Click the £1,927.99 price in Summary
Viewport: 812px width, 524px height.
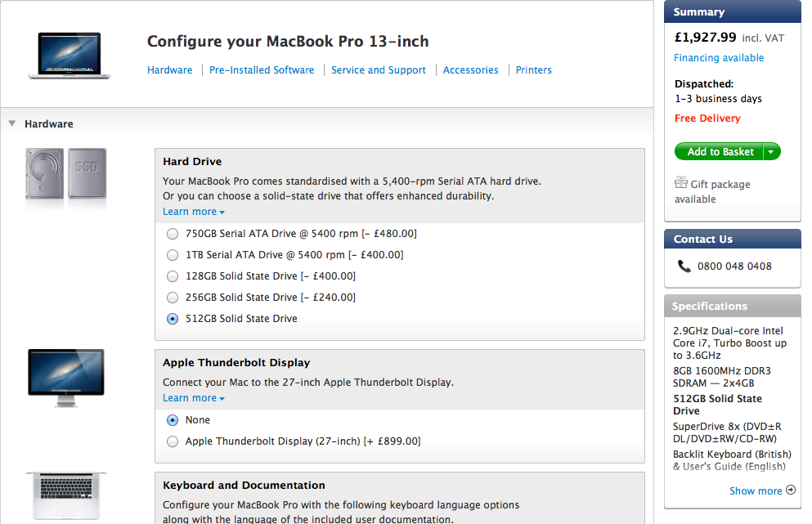point(705,38)
